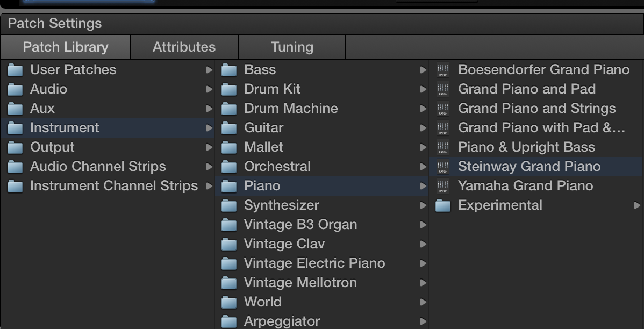644x329 pixels.
Task: Expand the User Patches arrow
Action: coord(209,70)
